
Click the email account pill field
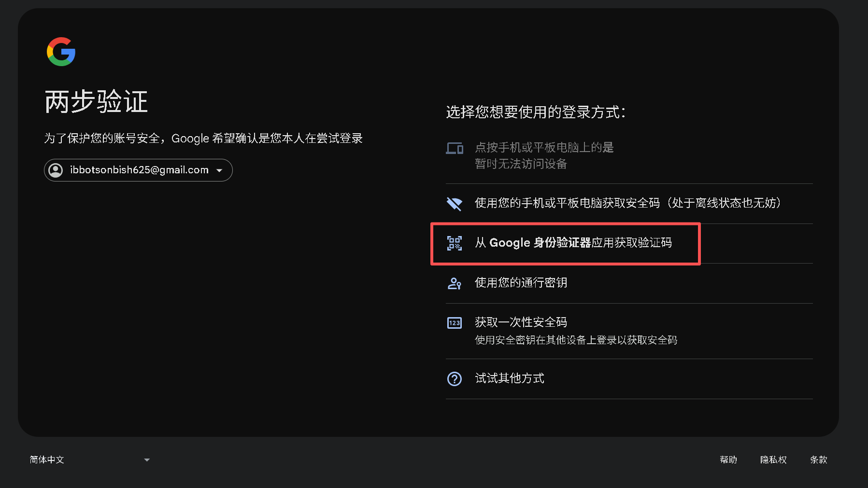click(x=138, y=170)
